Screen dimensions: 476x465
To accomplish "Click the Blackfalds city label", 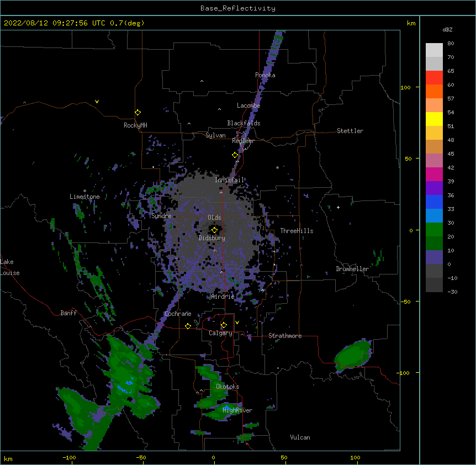I will pos(244,123).
